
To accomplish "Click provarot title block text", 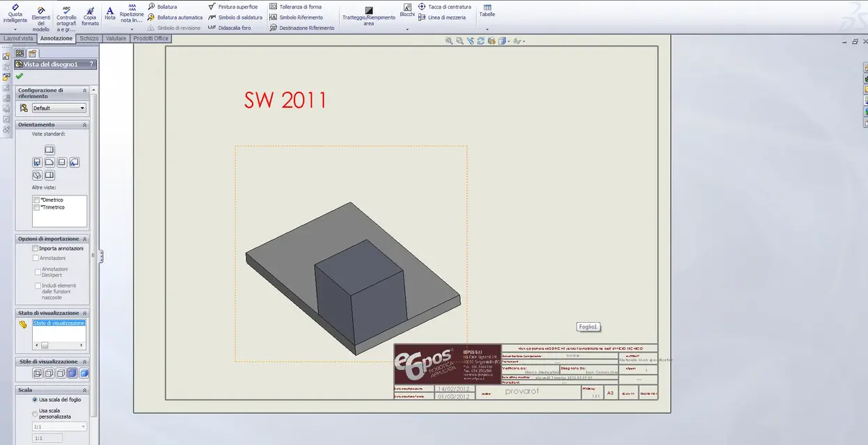I will (522, 391).
